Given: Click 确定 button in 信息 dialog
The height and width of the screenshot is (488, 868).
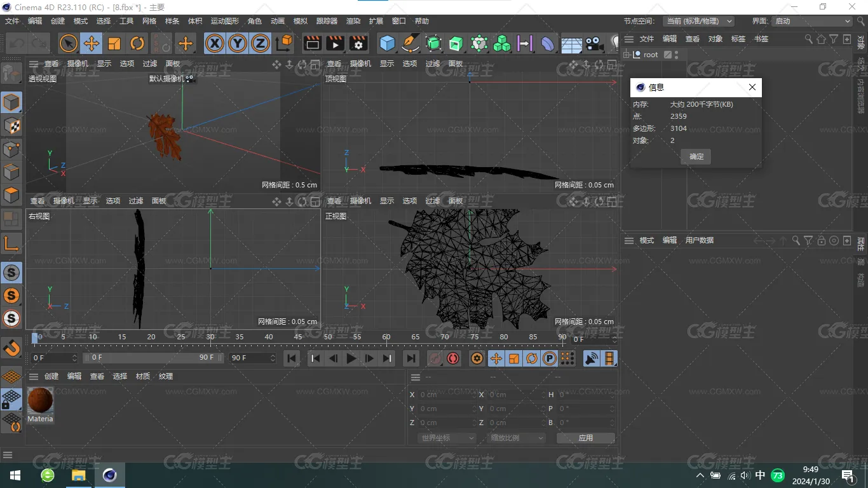Looking at the screenshot, I should 696,156.
